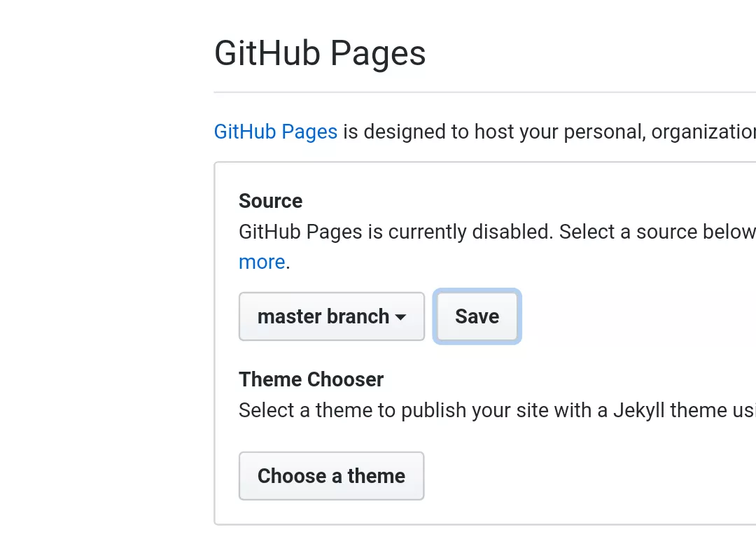Open the 'more' learn link under Source
This screenshot has height=546, width=756.
[x=262, y=262]
